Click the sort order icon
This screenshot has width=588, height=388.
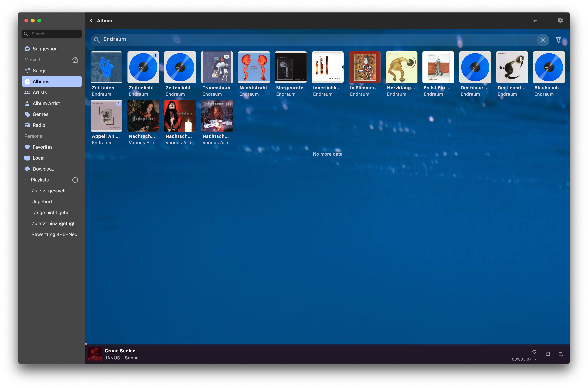536,21
